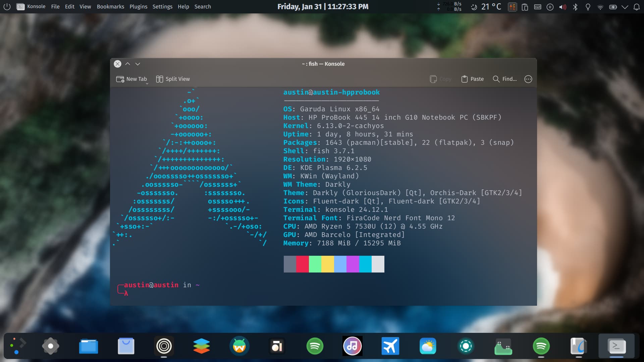Open the weather app icon in dock
Screen dimensions: 644x362
[428, 346]
